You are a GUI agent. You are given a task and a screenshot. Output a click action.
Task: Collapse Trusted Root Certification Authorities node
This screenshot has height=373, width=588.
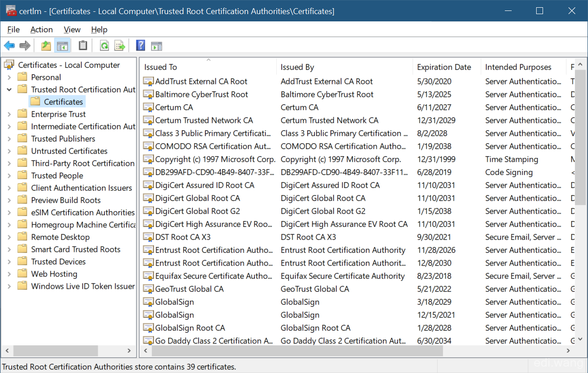point(9,90)
